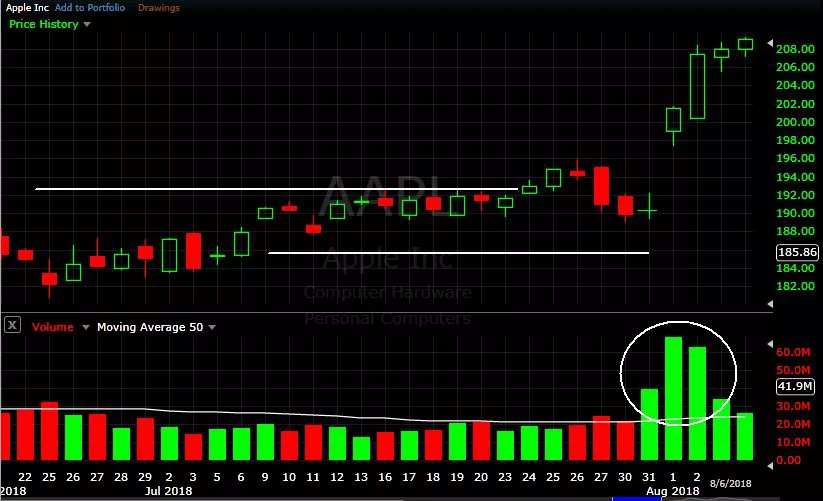823x501 pixels.
Task: Select the red candlestick for July 3
Action: pos(193,251)
